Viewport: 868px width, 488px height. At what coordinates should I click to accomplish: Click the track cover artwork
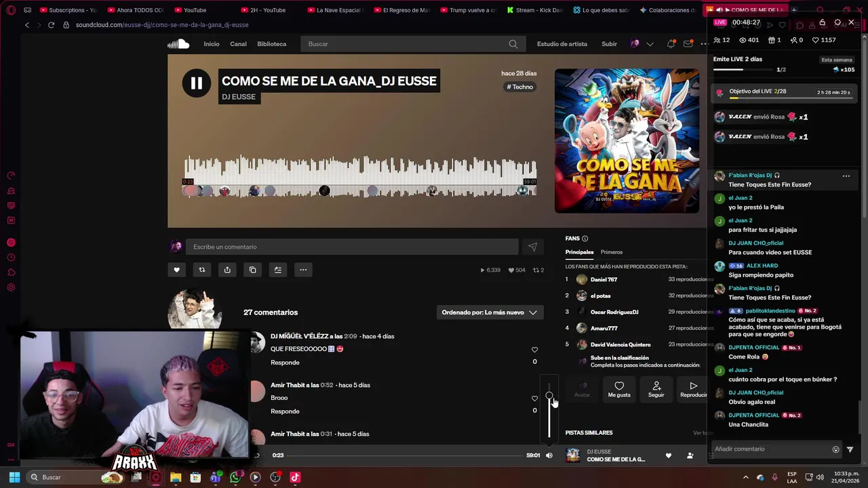(x=627, y=141)
